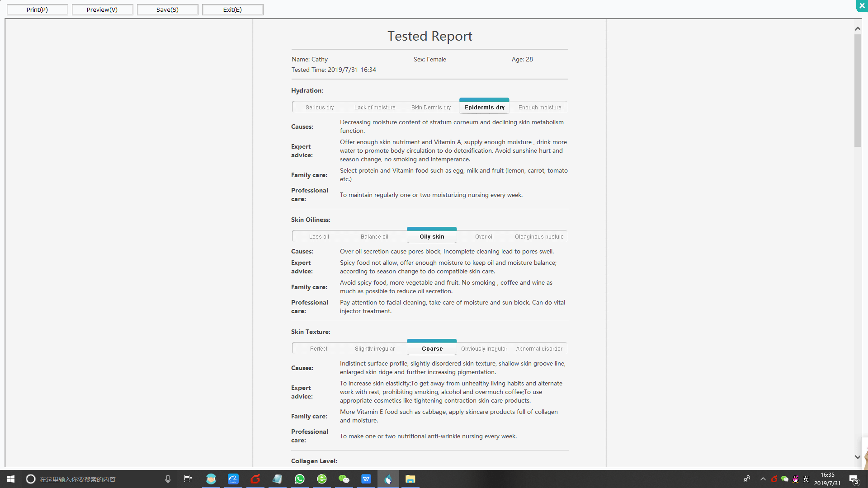The height and width of the screenshot is (488, 868).
Task: Open File Explorer from the taskbar
Action: tap(410, 479)
